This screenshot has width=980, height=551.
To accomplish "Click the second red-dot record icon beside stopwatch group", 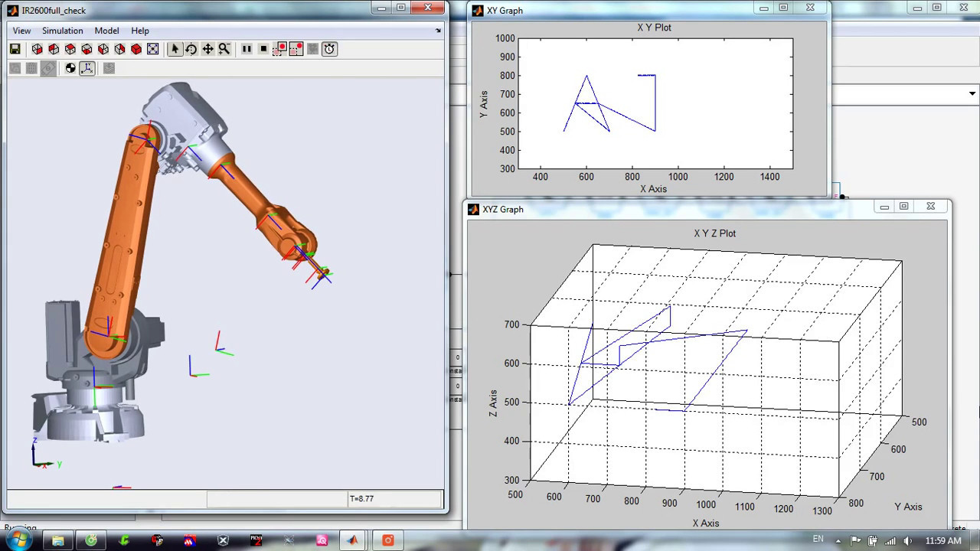I will (296, 49).
